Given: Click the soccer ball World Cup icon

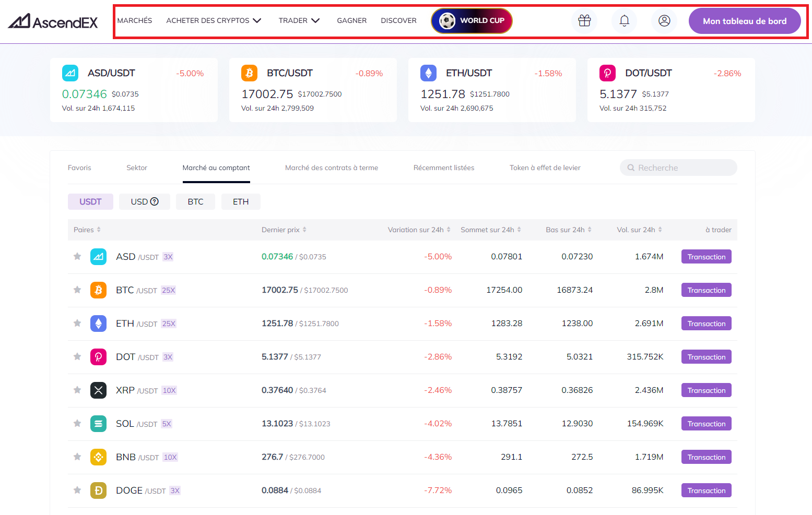Looking at the screenshot, I should coord(447,21).
